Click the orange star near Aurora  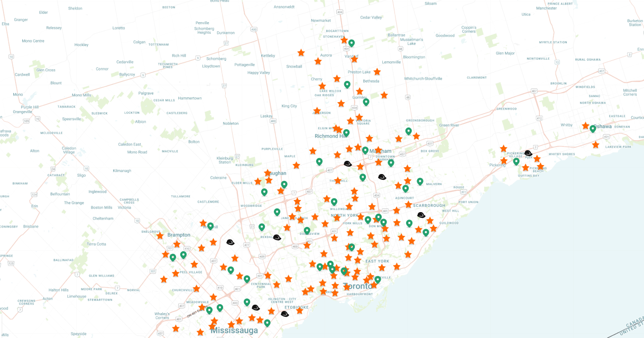pos(318,61)
